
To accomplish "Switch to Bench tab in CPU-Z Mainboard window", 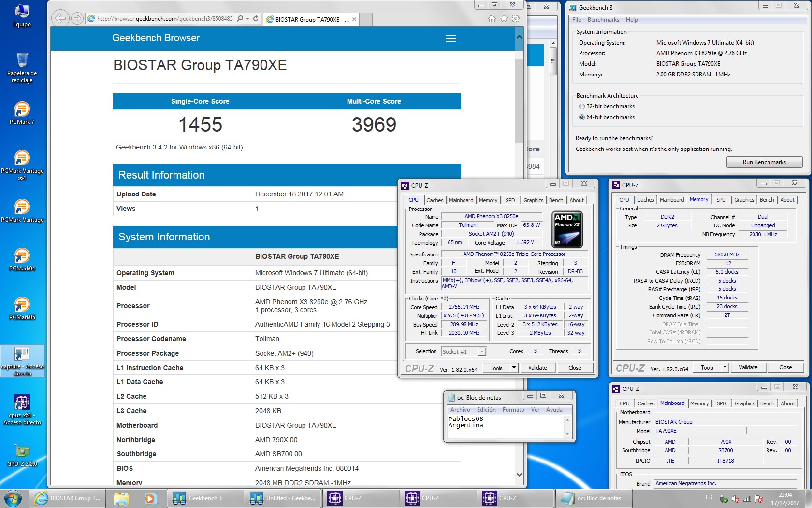I will click(x=768, y=403).
